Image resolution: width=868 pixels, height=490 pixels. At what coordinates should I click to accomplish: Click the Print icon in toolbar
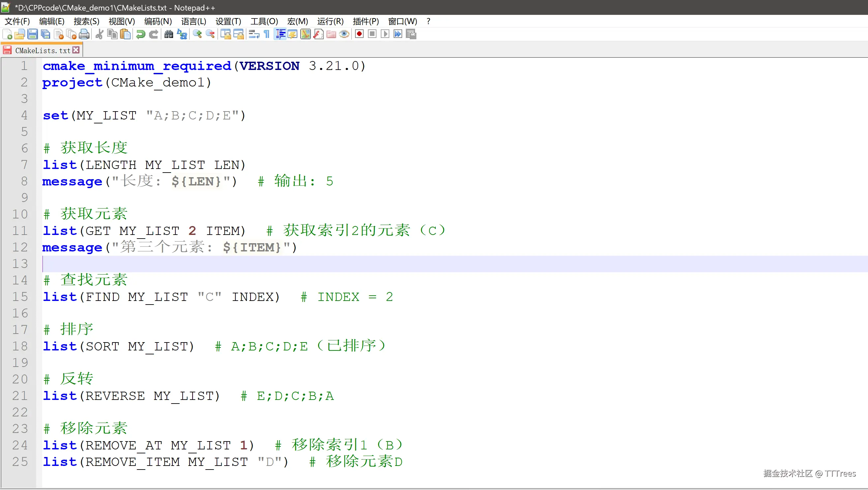(x=84, y=34)
